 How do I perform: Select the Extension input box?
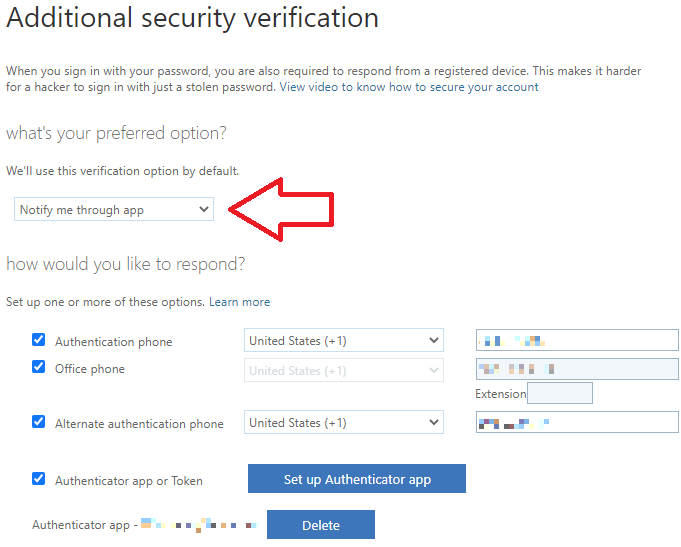(x=560, y=394)
